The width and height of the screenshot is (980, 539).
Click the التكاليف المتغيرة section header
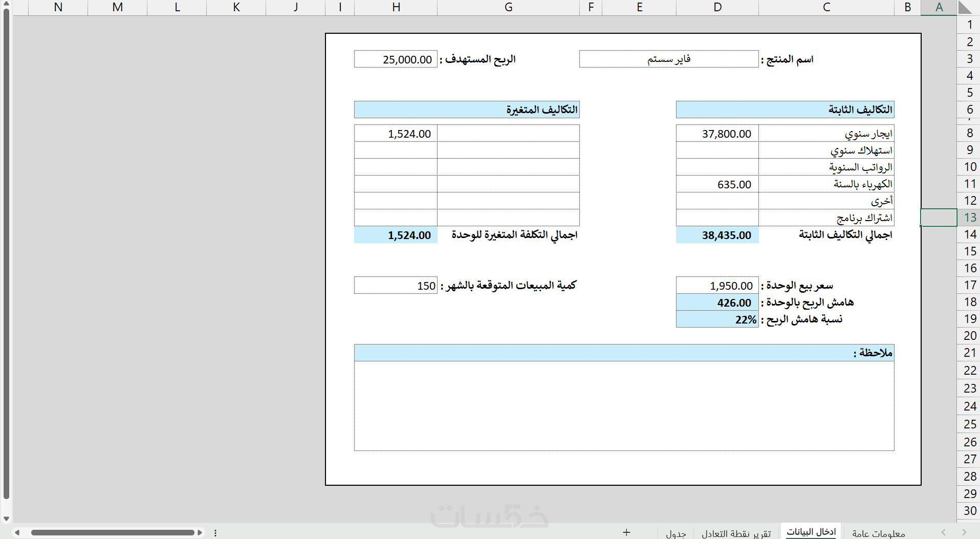[467, 109]
